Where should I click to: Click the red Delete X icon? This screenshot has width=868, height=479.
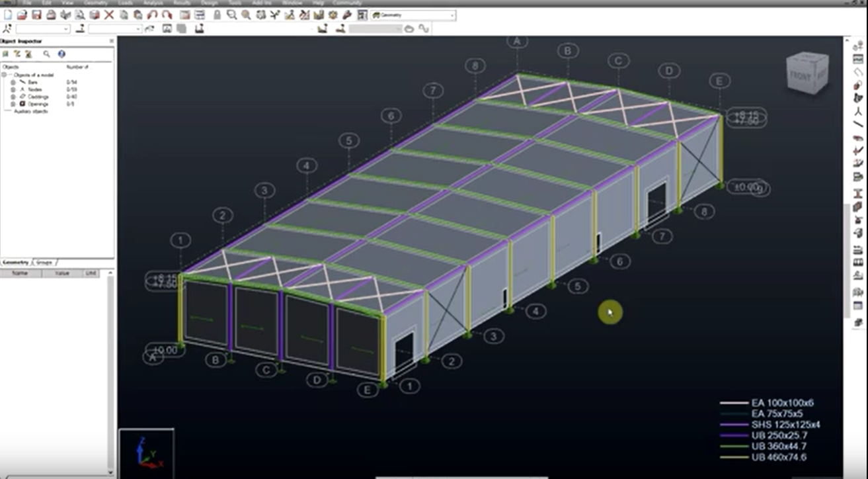[x=110, y=15]
